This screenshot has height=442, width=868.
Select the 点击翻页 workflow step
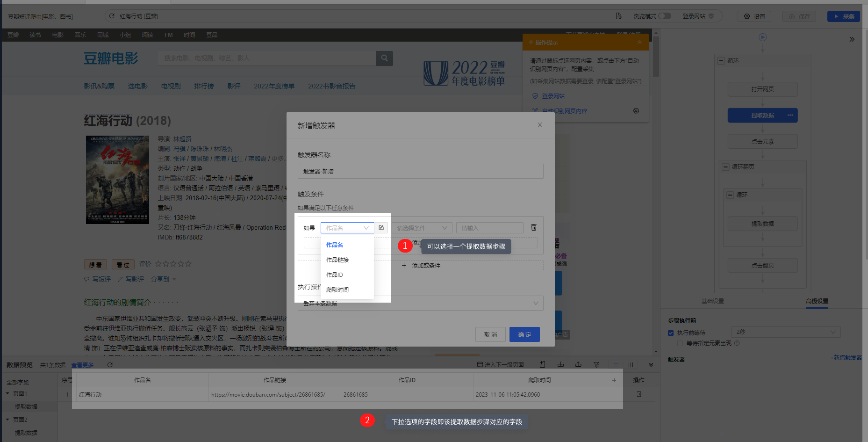pos(762,265)
